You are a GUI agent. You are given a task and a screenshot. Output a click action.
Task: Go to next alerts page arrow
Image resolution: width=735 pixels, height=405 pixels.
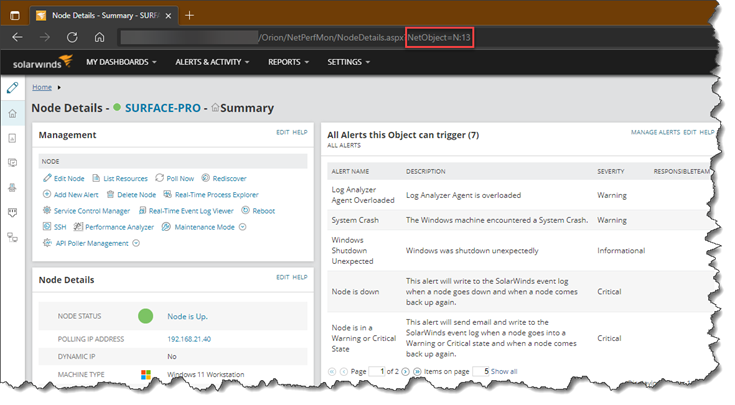pyautogui.click(x=405, y=371)
